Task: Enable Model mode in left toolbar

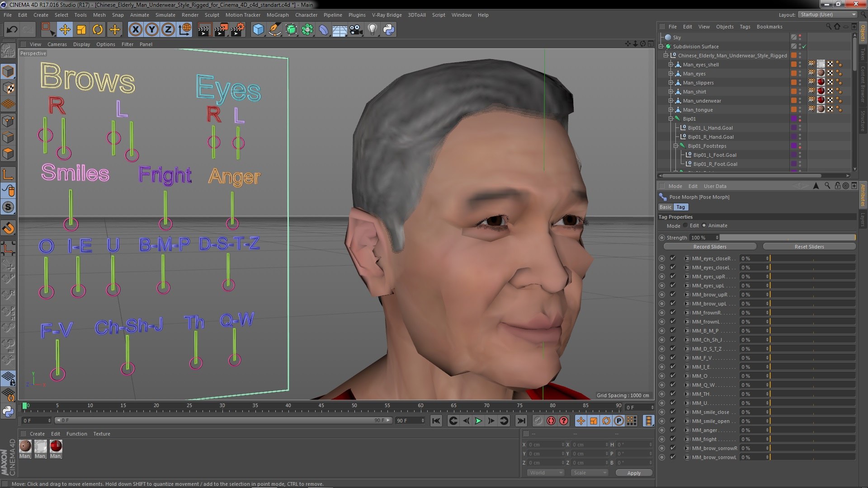Action: tap(8, 71)
